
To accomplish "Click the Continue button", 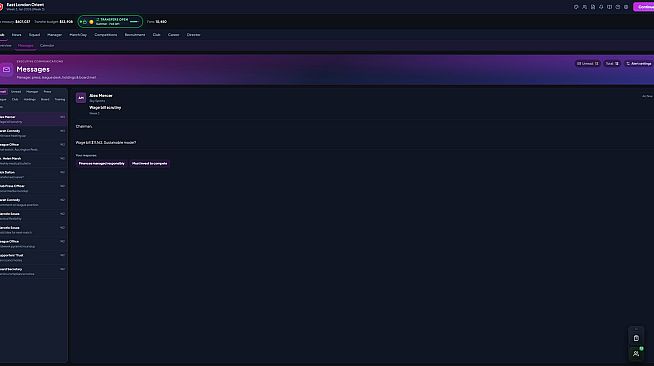I will click(x=644, y=7).
